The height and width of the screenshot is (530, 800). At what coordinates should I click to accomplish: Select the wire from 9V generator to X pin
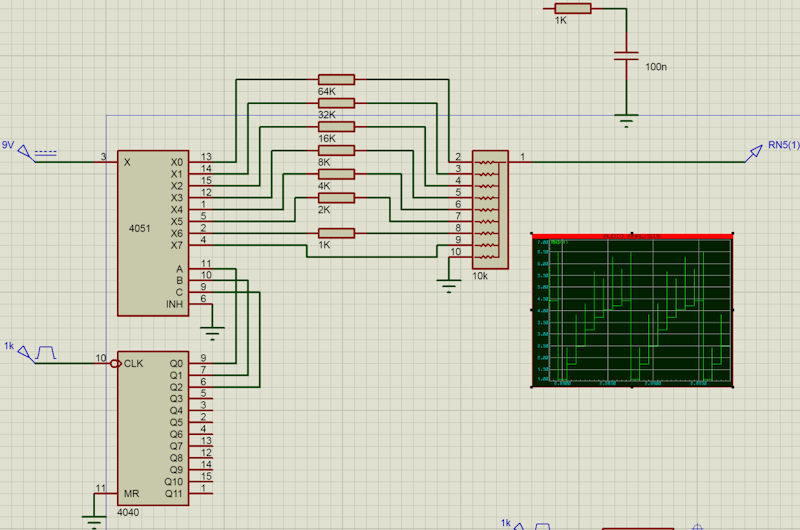65,162
